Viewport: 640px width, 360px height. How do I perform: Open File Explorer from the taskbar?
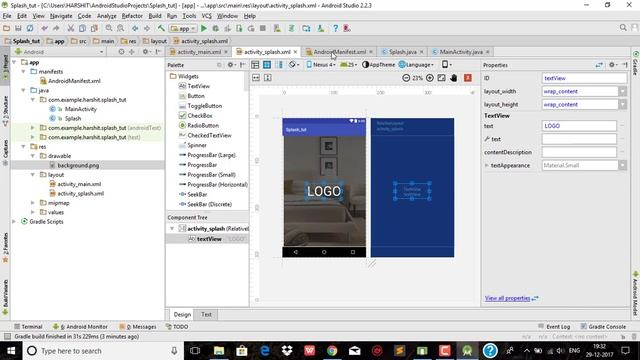point(219,351)
